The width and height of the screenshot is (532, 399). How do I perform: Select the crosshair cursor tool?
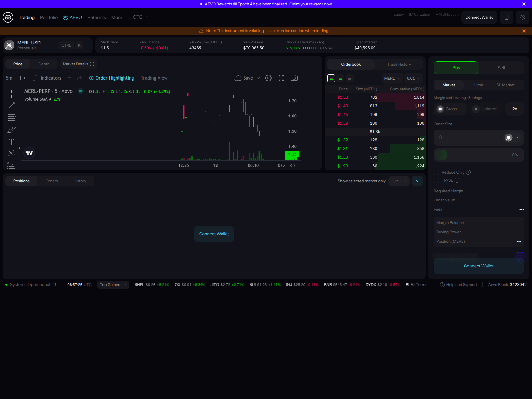click(11, 94)
